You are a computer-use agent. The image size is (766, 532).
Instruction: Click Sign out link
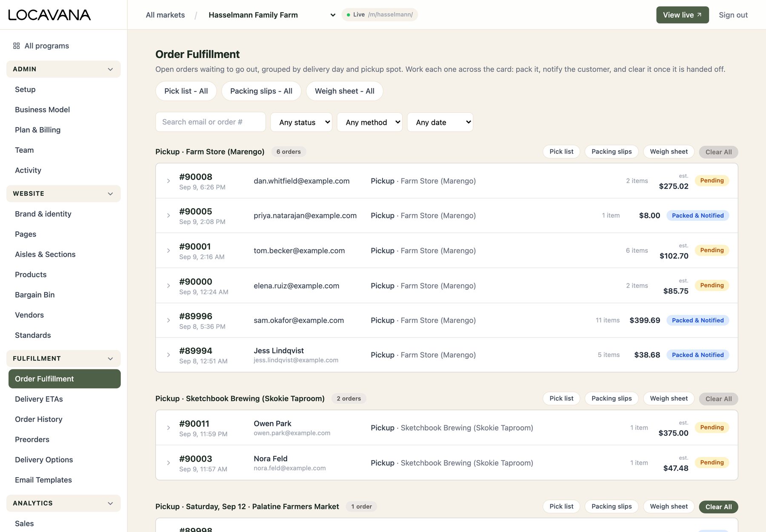[733, 15]
